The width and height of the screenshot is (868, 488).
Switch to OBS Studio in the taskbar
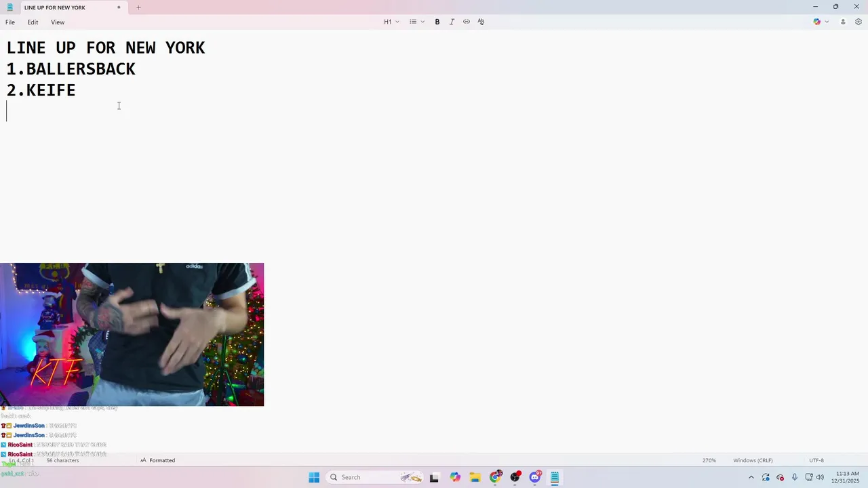pos(515,477)
